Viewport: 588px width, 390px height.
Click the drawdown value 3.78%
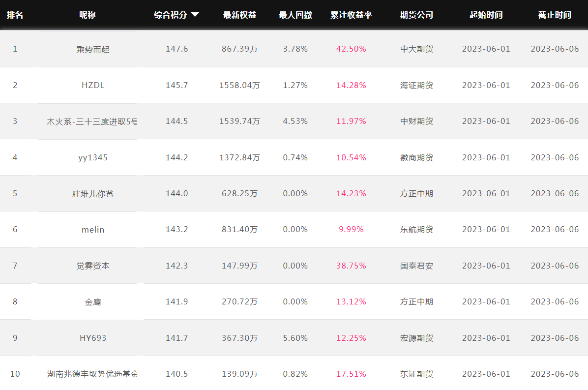pyautogui.click(x=295, y=49)
